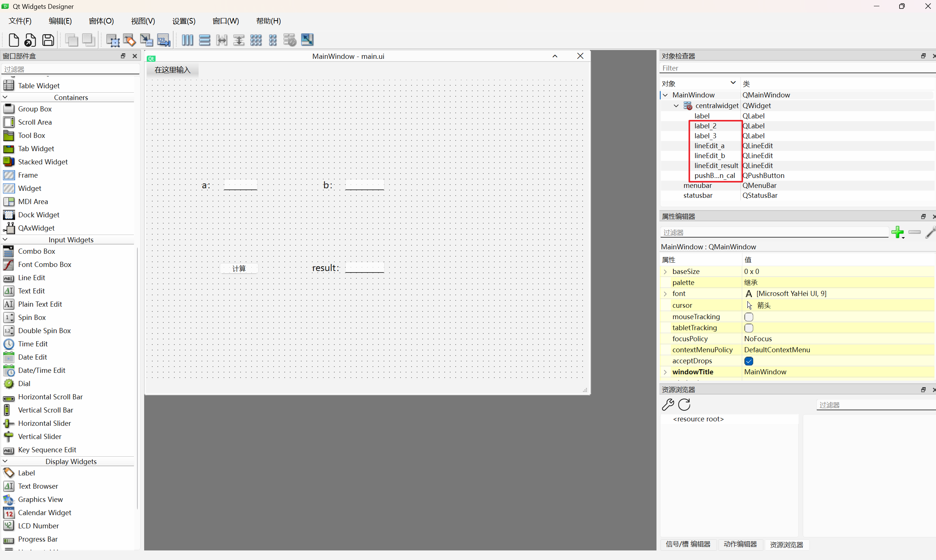The image size is (936, 560).
Task: Select lineEdit_result in the object inspector
Action: 716,166
